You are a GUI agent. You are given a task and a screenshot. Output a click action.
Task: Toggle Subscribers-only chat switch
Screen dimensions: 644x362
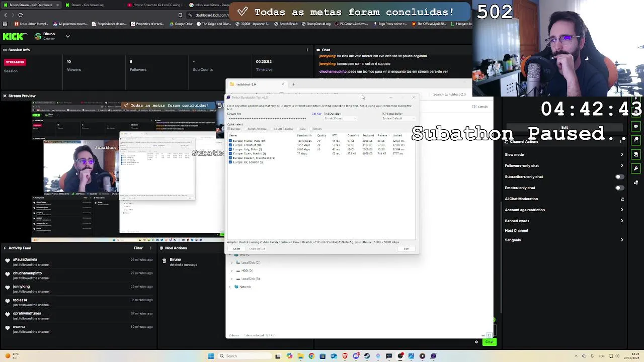pyautogui.click(x=619, y=176)
